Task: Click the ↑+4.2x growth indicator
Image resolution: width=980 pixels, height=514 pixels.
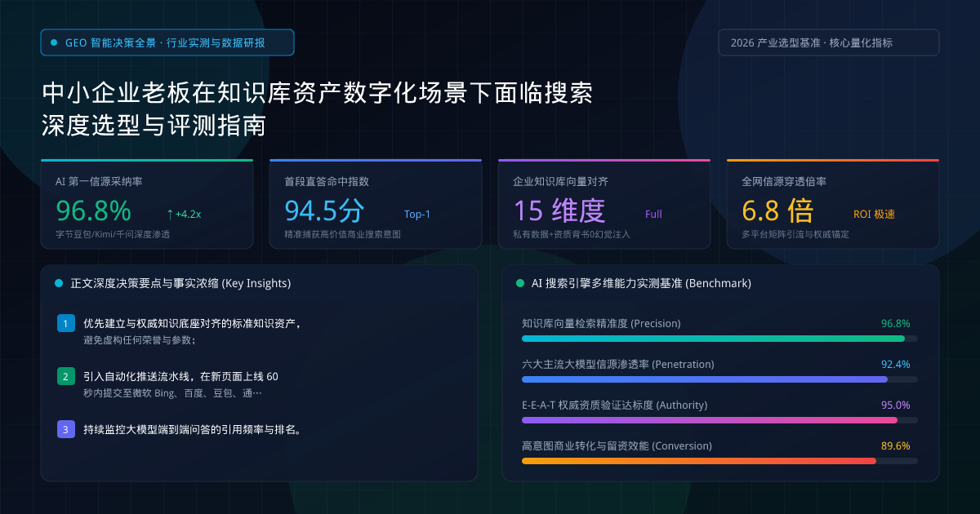Action: click(183, 215)
